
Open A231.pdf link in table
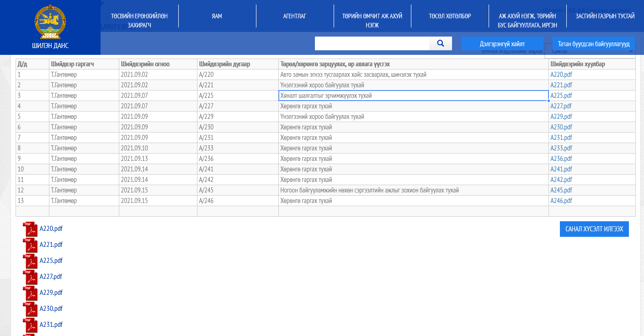pyautogui.click(x=561, y=138)
